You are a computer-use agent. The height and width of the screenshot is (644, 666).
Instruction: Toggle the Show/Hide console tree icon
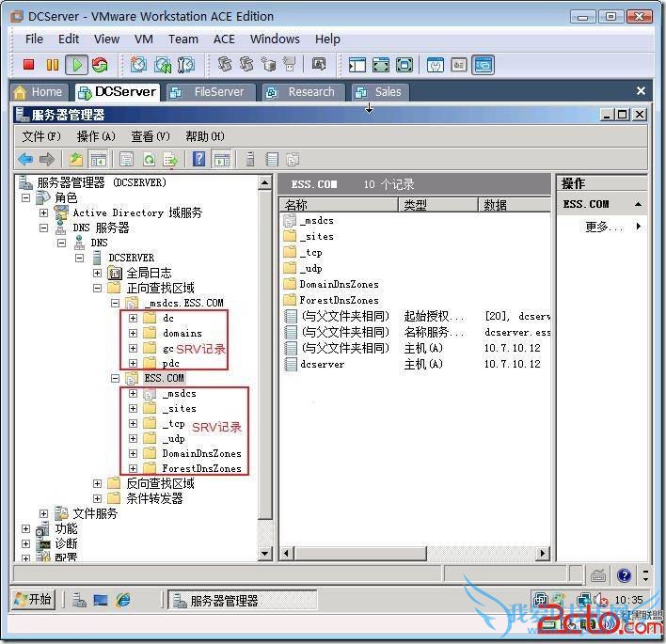(x=98, y=159)
